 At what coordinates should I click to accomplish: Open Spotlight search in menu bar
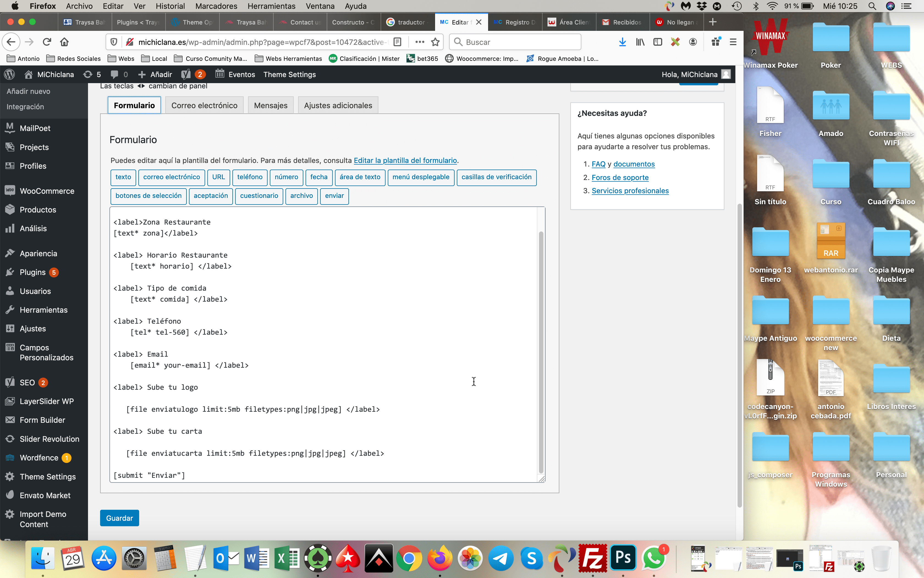(x=872, y=6)
